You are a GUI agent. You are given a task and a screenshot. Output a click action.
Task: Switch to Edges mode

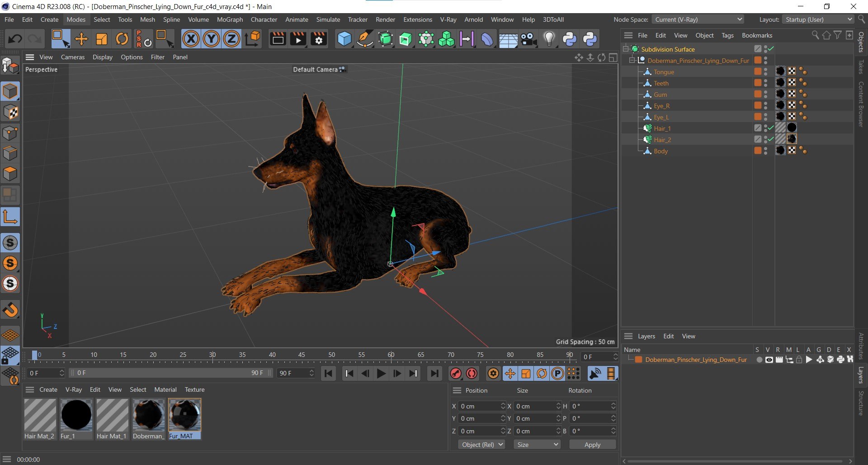(x=10, y=154)
